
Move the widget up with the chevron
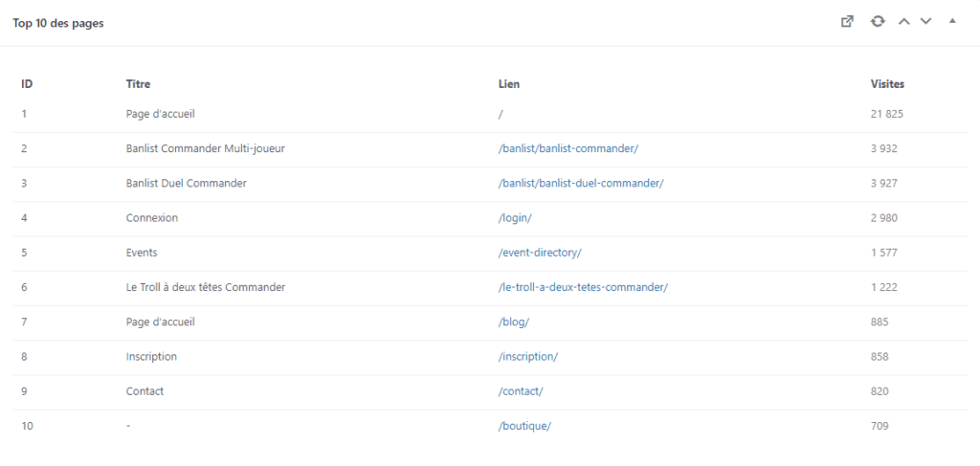[x=903, y=22]
